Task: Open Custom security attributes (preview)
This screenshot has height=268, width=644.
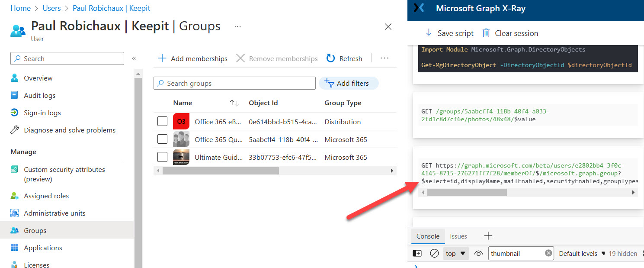Action: tap(64, 174)
